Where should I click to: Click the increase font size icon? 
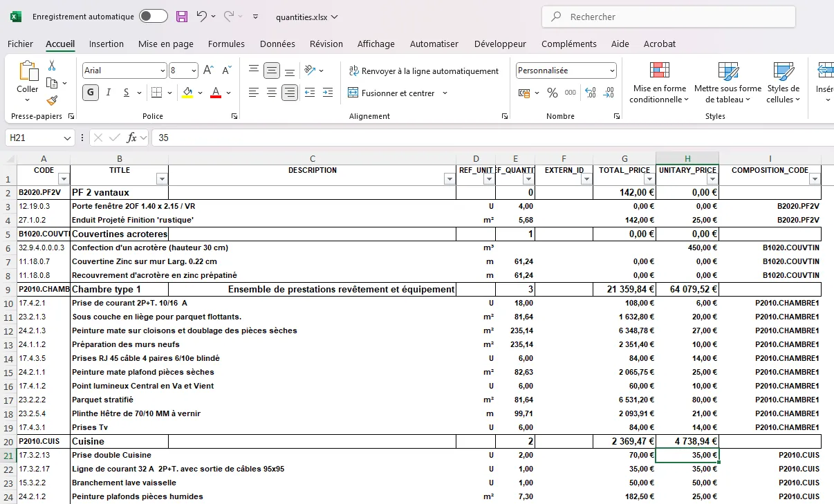(x=210, y=71)
